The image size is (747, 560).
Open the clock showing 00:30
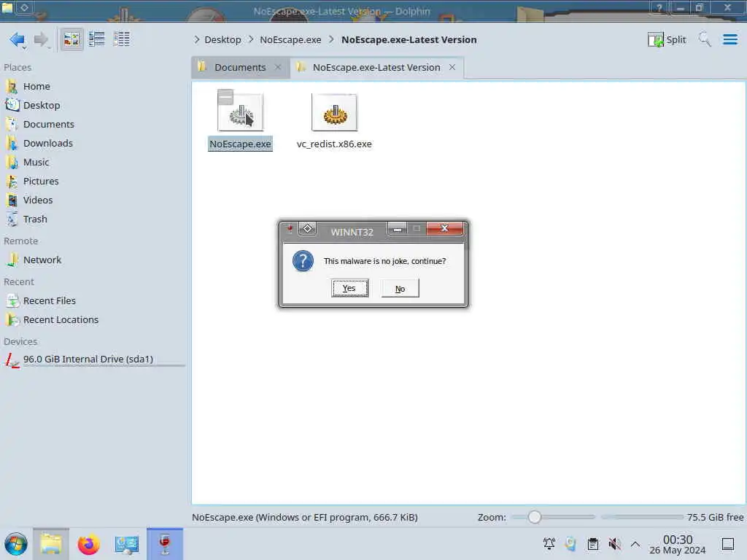[678, 544]
